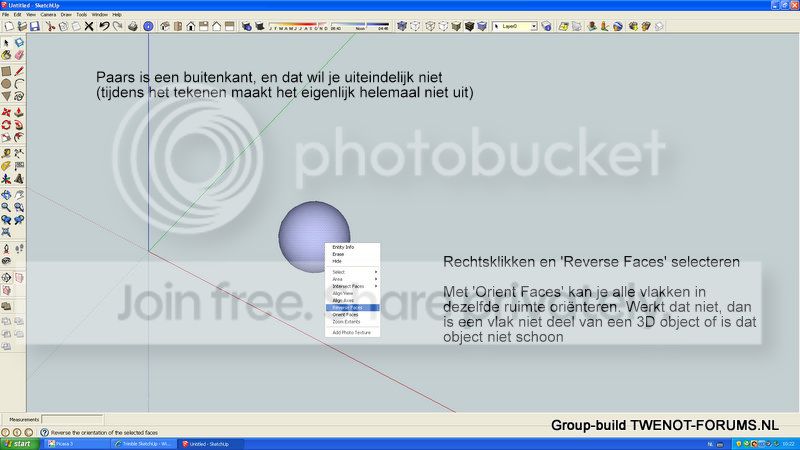This screenshot has width=800, height=450.
Task: Undo the last action
Action: [x=104, y=26]
